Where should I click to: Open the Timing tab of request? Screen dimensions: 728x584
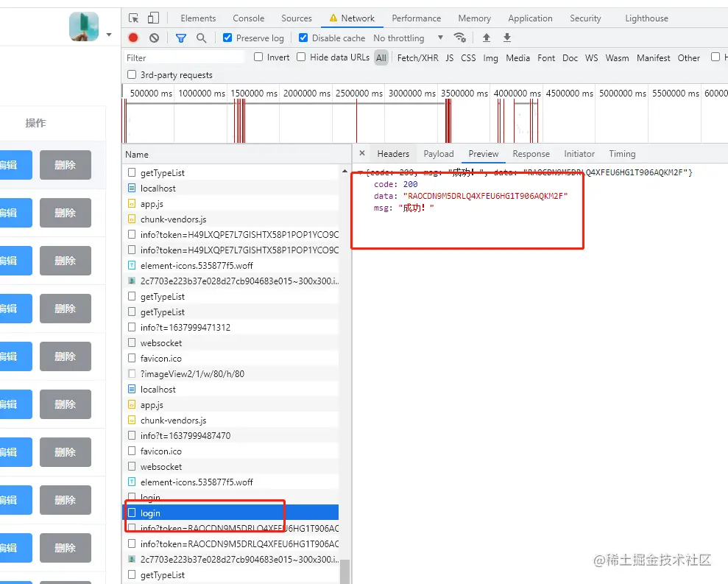[x=622, y=154]
